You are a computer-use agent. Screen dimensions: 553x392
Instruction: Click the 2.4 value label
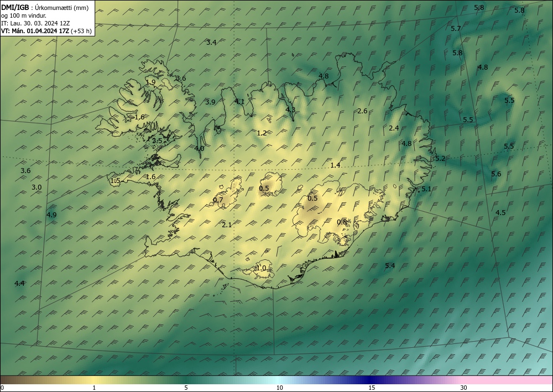click(x=394, y=128)
